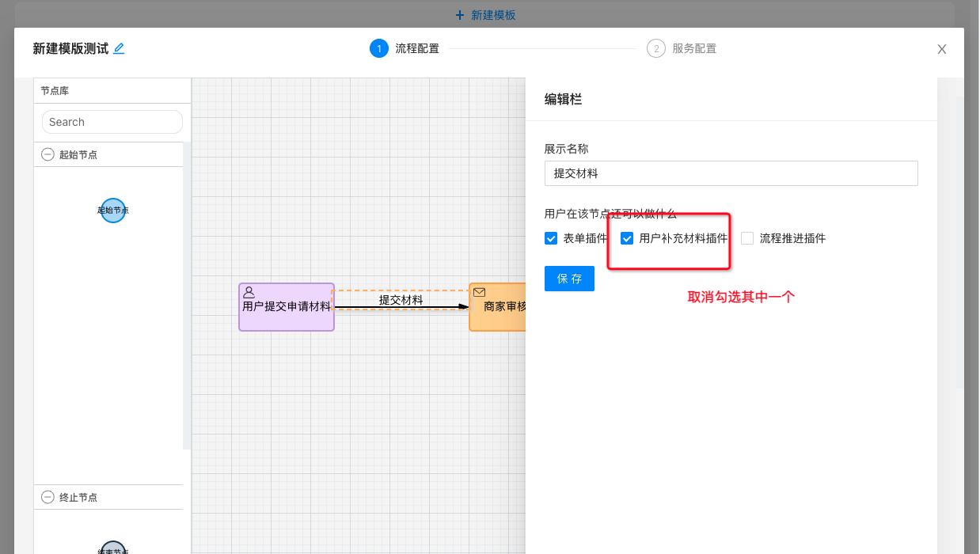Enable the 流程推进插件 checkbox

(746, 237)
